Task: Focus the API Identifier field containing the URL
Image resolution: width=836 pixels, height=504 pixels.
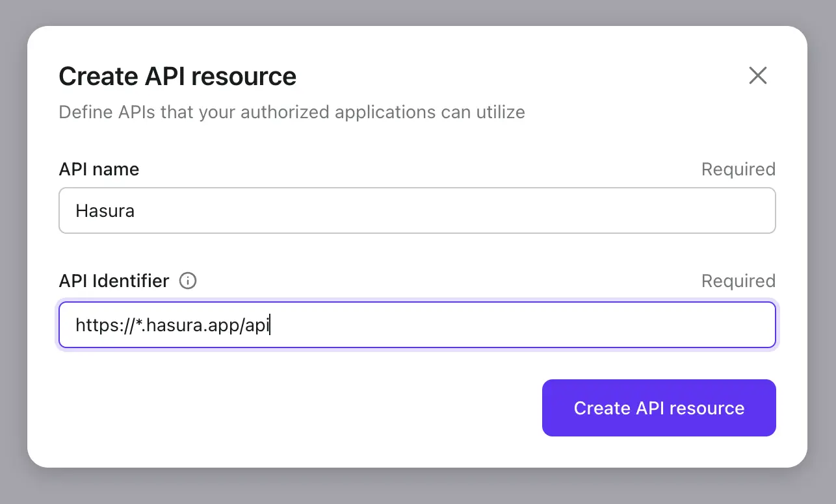Action: click(x=417, y=325)
